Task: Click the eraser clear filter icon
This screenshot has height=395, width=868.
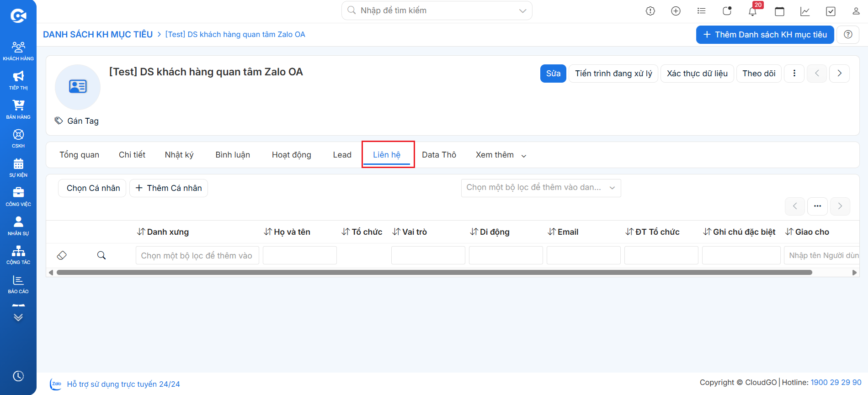Action: point(62,255)
